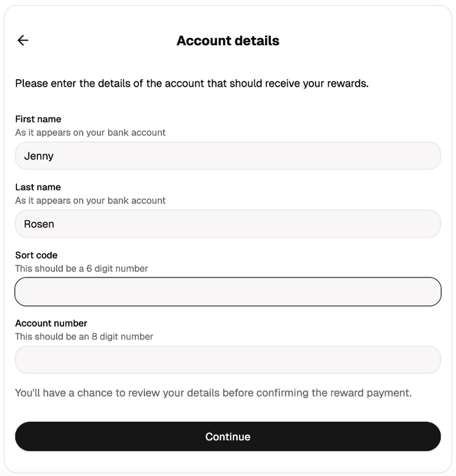Click the 8 digit number helper text
This screenshot has height=476, width=456.
pos(83,336)
